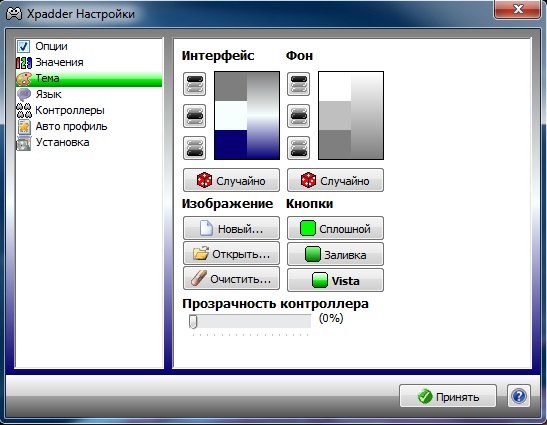Screen dimensions: 547x425
Task: Choose Заливка button style
Action: pos(335,254)
